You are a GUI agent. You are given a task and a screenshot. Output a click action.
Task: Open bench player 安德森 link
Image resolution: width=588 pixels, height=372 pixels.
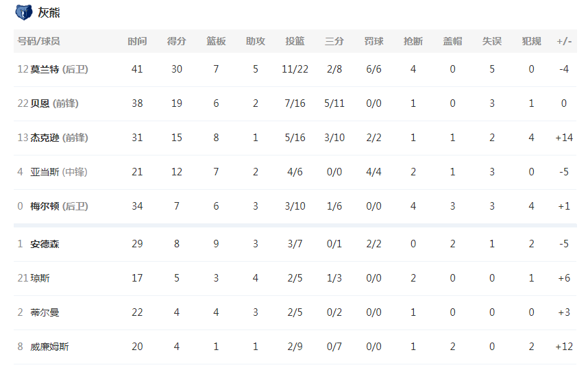pos(45,244)
